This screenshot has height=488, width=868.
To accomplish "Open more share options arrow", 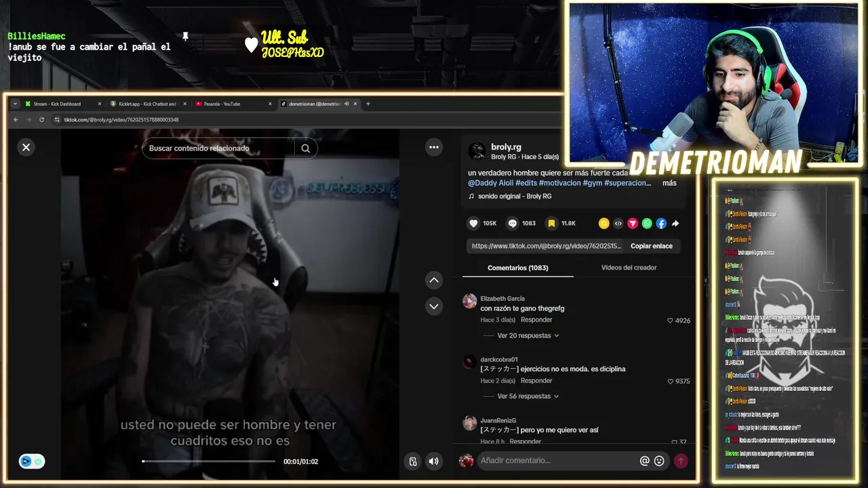I will click(675, 223).
